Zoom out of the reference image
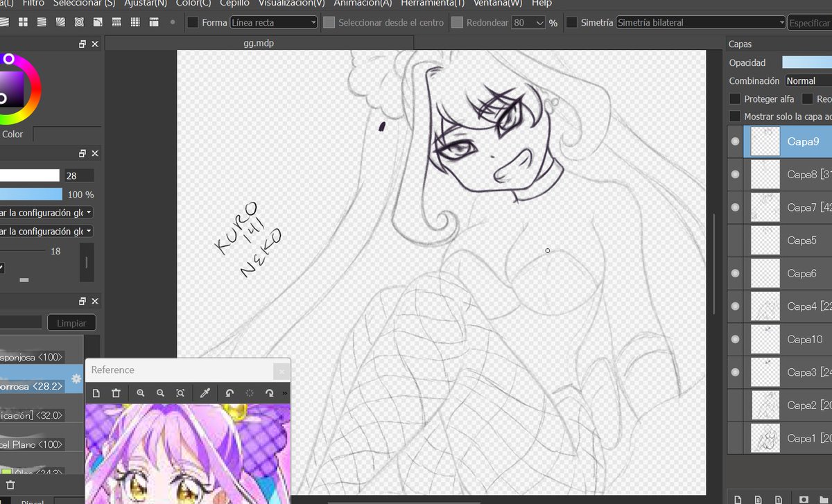The image size is (832, 504). pos(161,393)
